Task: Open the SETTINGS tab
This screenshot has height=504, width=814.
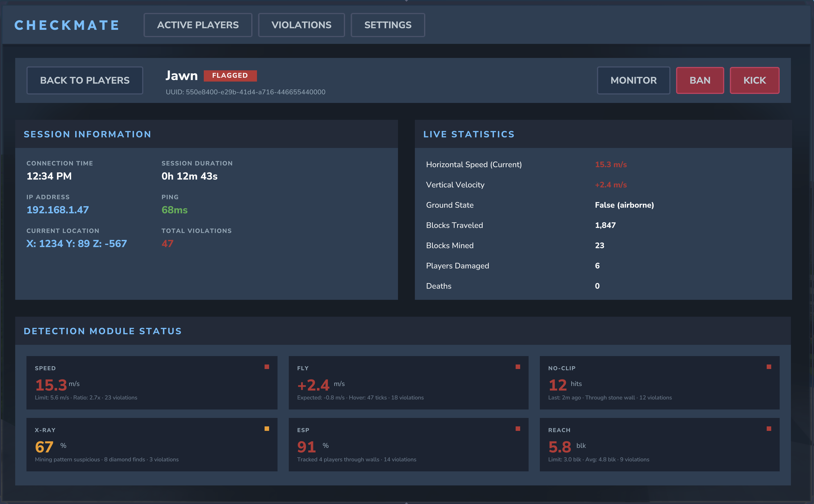Action: tap(388, 25)
